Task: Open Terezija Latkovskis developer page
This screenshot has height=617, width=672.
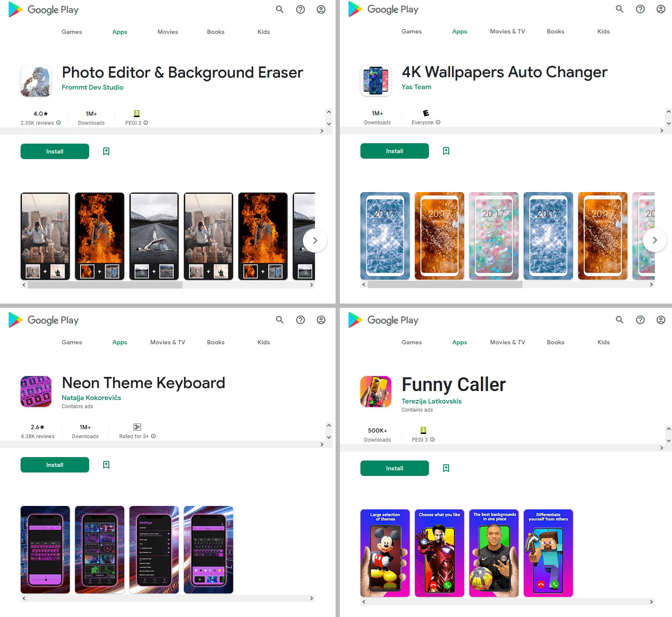Action: pos(432,401)
